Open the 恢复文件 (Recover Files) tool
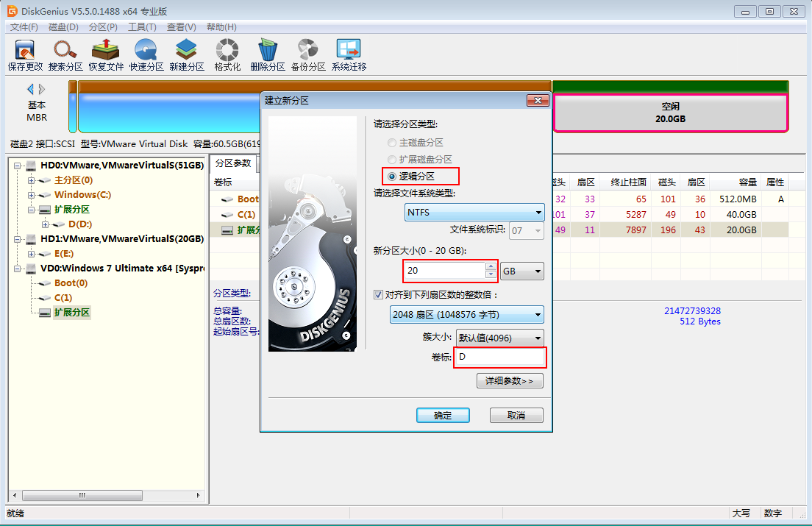This screenshot has height=526, width=812. [106, 55]
